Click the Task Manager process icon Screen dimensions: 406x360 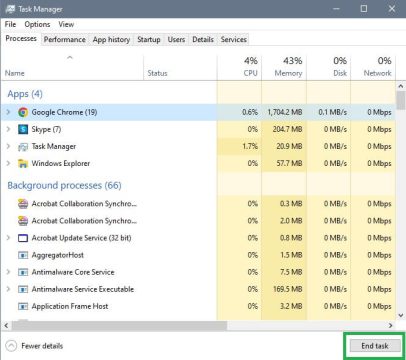pyautogui.click(x=23, y=146)
